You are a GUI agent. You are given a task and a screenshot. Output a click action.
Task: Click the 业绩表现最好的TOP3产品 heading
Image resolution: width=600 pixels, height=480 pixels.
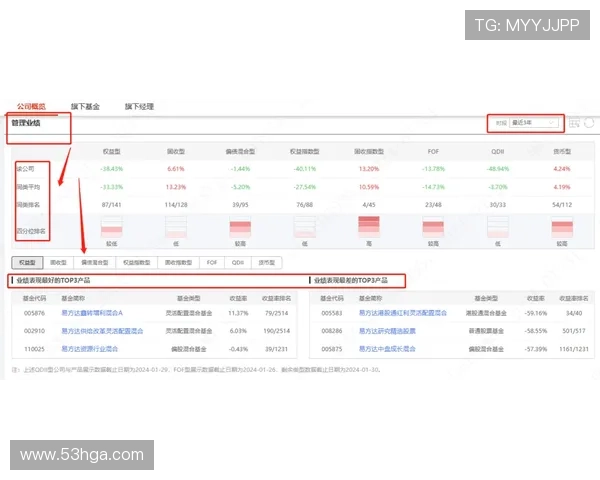click(x=54, y=281)
